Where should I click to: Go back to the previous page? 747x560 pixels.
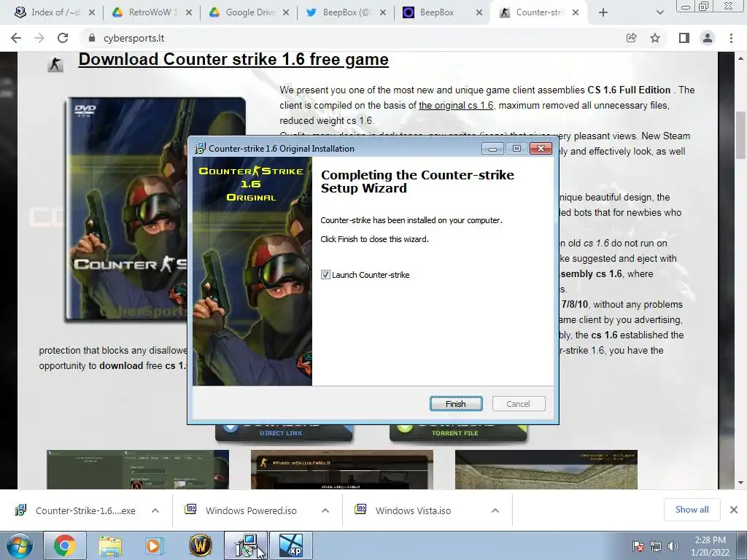pyautogui.click(x=16, y=38)
